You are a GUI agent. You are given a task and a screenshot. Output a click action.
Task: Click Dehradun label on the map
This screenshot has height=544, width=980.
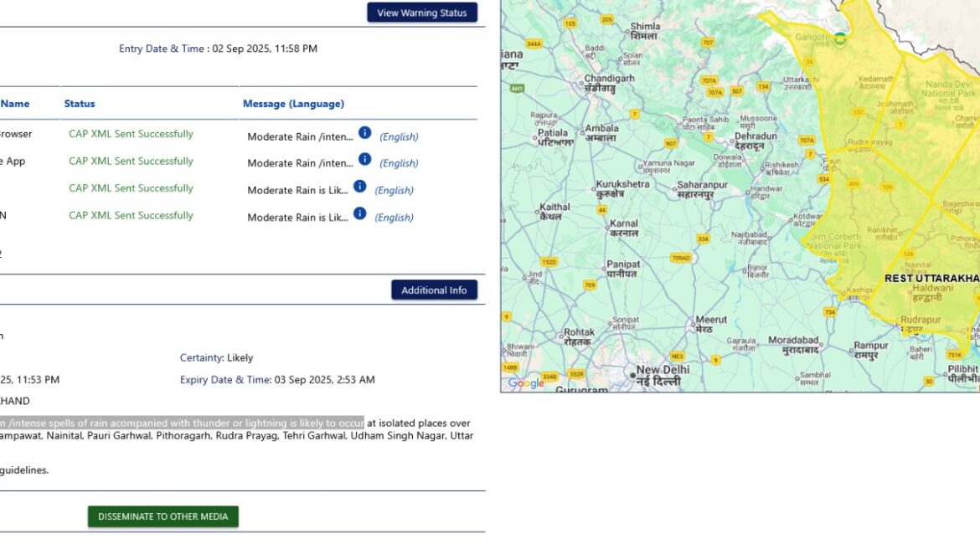pyautogui.click(x=755, y=140)
